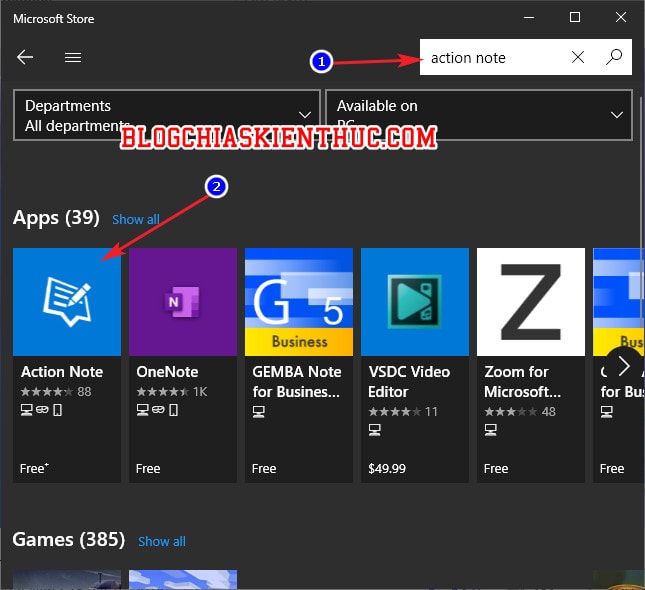This screenshot has height=590, width=645.
Task: Click the Games (385) heading
Action: 69,540
